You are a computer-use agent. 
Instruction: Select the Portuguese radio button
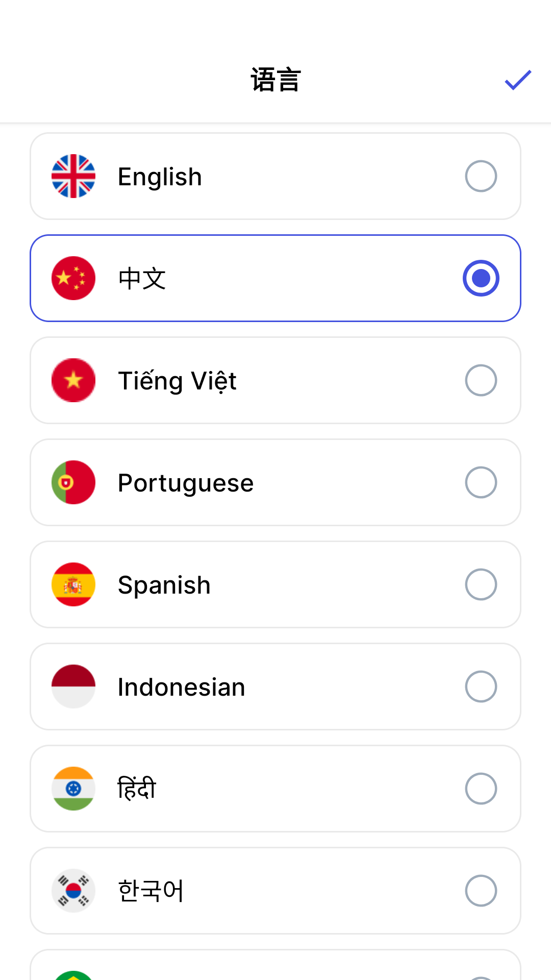(x=481, y=482)
